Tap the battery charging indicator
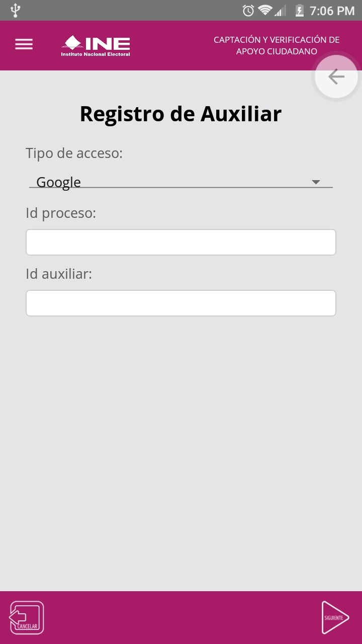Screen dimensions: 362x644 click(300, 11)
